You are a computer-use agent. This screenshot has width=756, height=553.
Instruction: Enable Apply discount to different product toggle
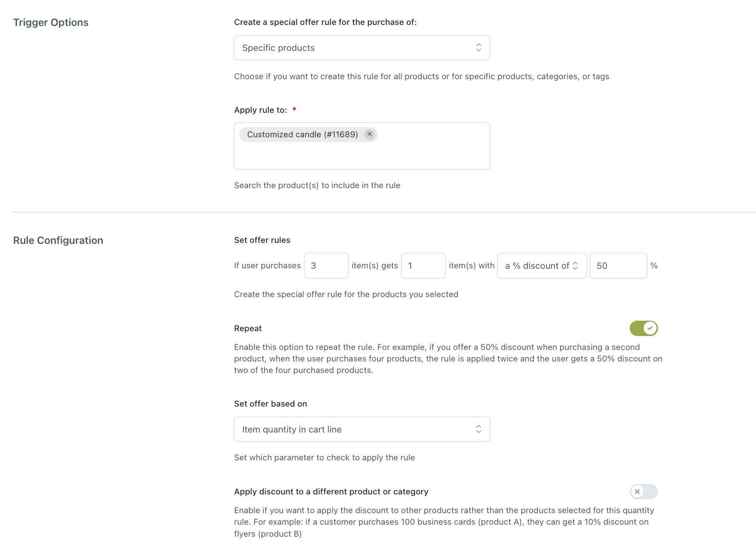pyautogui.click(x=643, y=492)
